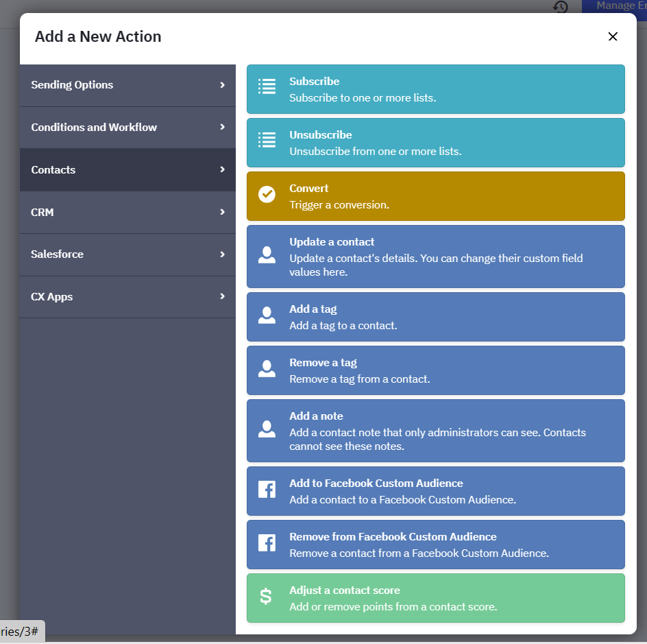This screenshot has height=644, width=647.
Task: Expand the CX Apps category chevron
Action: tap(222, 296)
